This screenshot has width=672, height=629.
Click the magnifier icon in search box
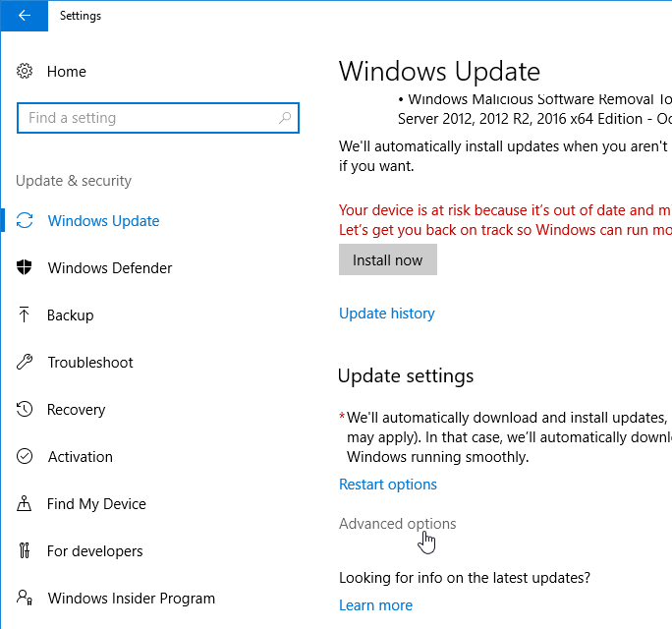pyautogui.click(x=285, y=118)
